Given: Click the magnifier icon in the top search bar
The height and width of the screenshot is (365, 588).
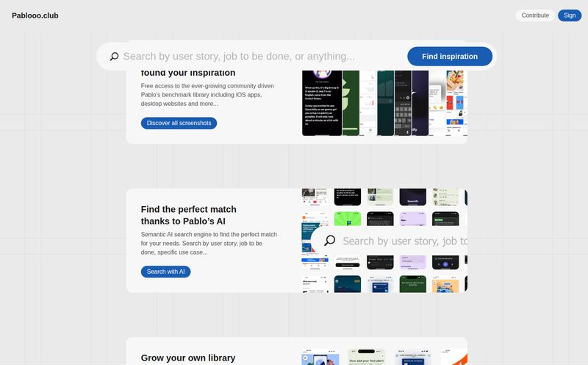Looking at the screenshot, I should 114,57.
